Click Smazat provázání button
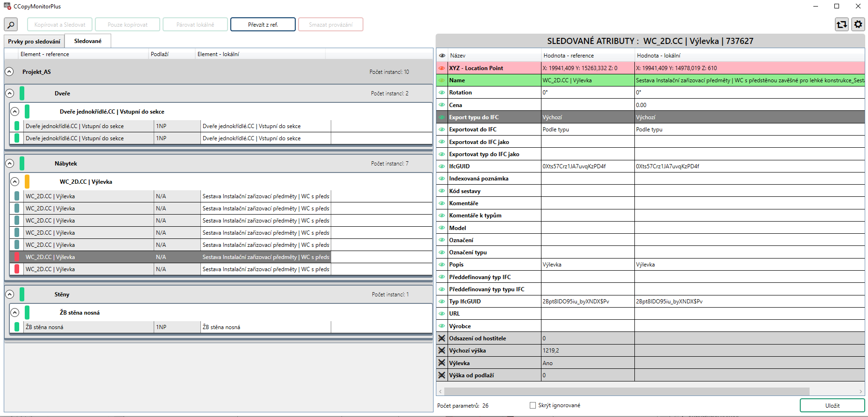The width and height of the screenshot is (868, 417). point(331,24)
